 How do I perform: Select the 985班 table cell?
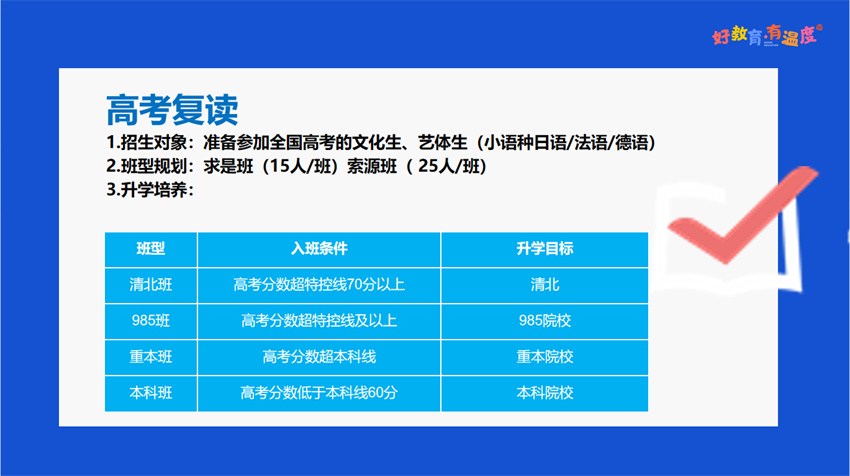pyautogui.click(x=151, y=321)
